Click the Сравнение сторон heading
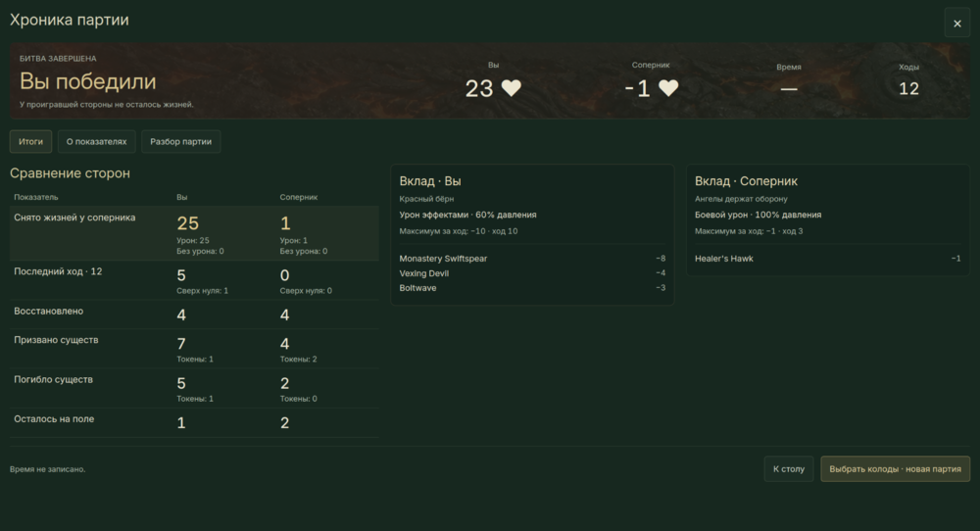The width and height of the screenshot is (980, 531). pyautogui.click(x=70, y=173)
